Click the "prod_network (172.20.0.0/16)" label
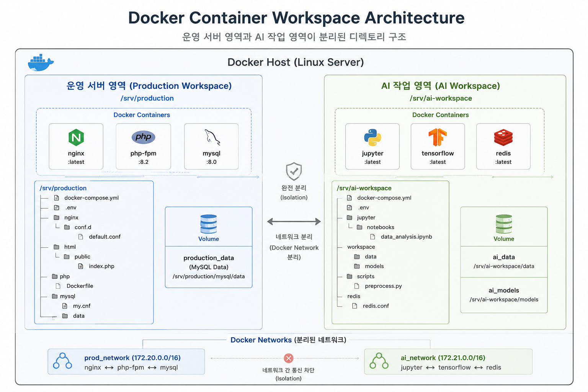The image size is (588, 392). point(132,358)
